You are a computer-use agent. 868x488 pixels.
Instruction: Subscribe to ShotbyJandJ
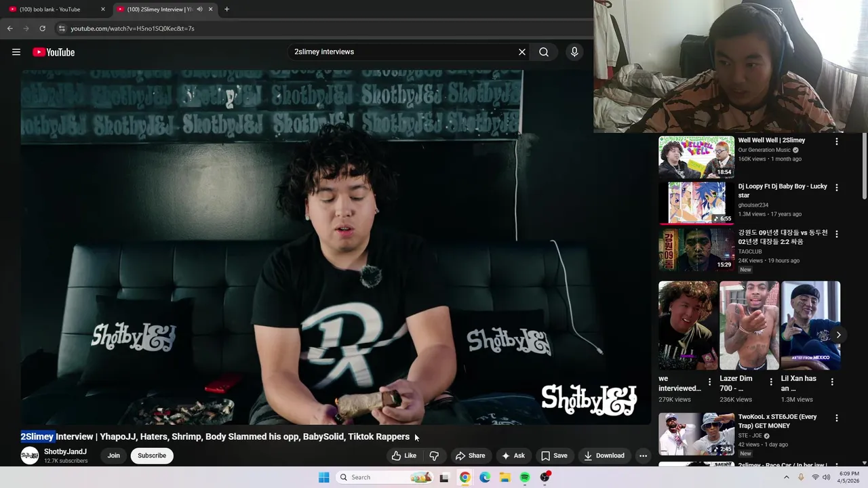coord(152,455)
